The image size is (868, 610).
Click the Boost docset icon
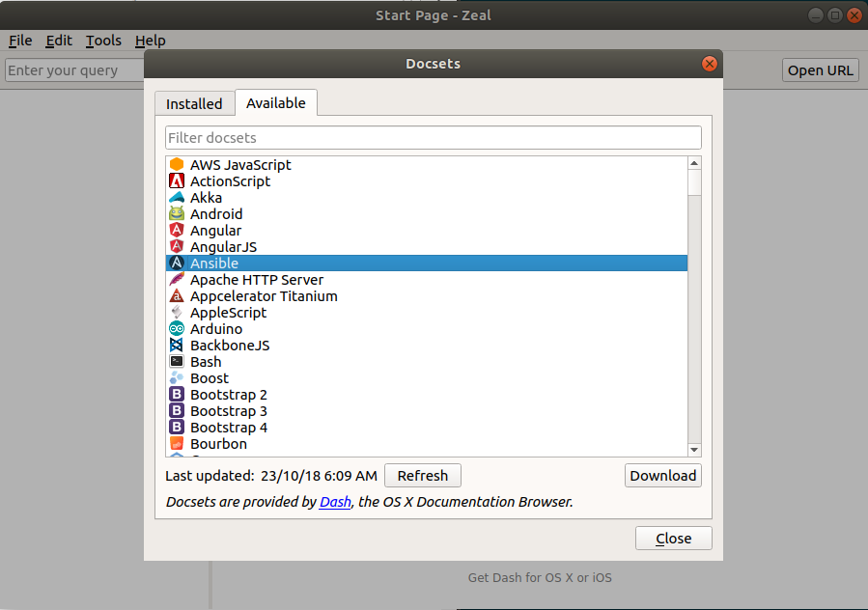click(x=177, y=378)
